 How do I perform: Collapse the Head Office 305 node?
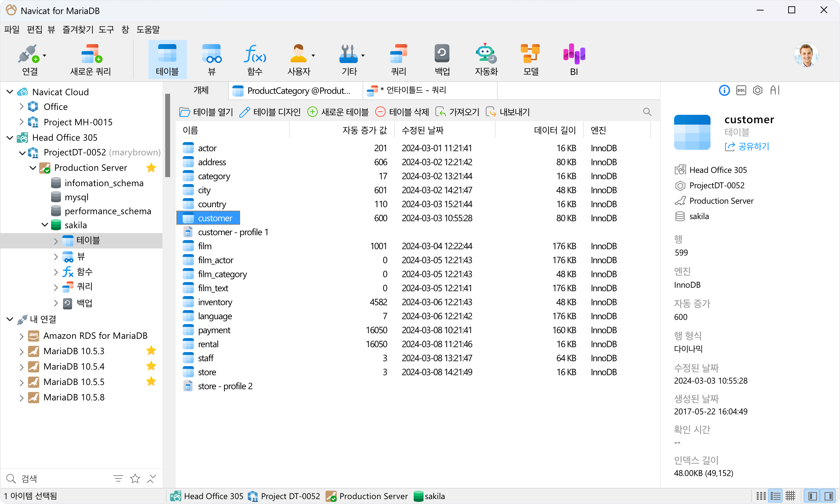10,138
